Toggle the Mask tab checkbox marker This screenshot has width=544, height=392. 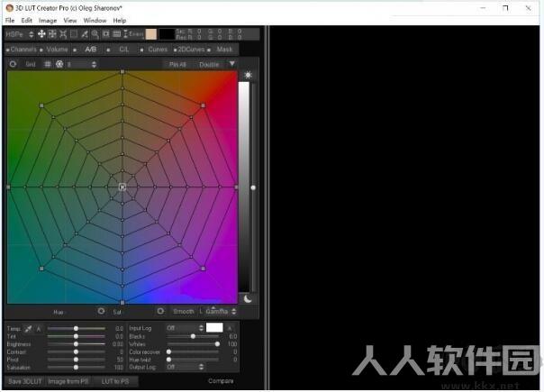(209, 50)
